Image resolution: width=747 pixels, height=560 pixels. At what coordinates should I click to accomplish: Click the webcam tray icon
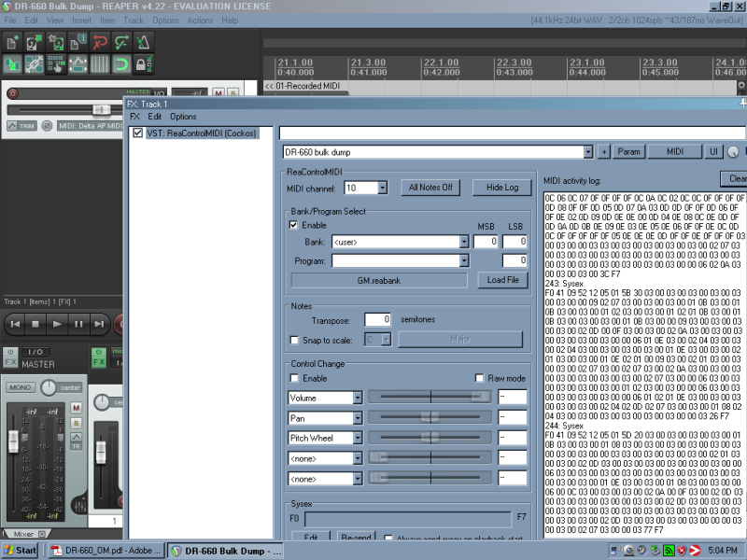coord(629,551)
